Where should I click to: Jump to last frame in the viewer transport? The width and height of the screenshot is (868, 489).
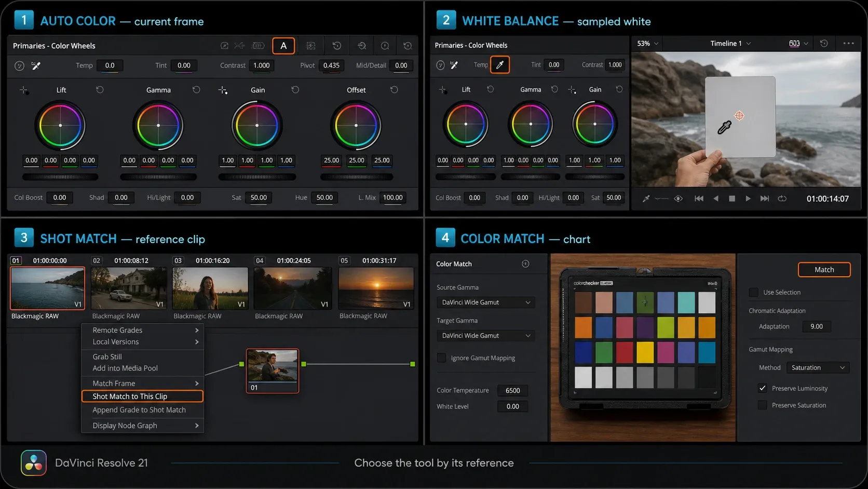point(765,199)
